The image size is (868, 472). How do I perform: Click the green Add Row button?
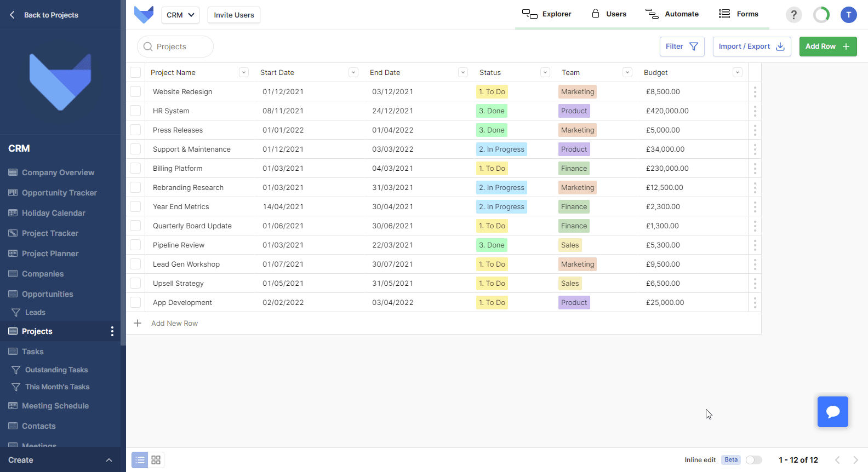click(x=828, y=47)
